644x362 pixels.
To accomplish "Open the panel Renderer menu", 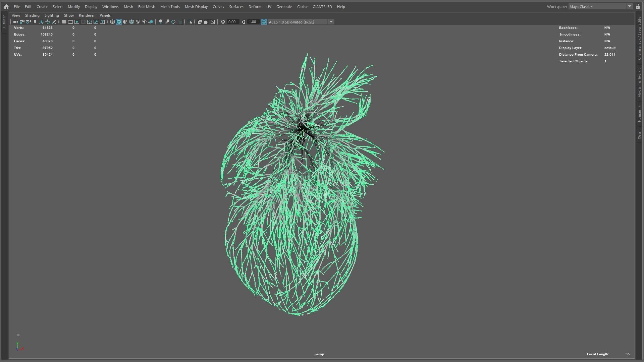I will (87, 15).
